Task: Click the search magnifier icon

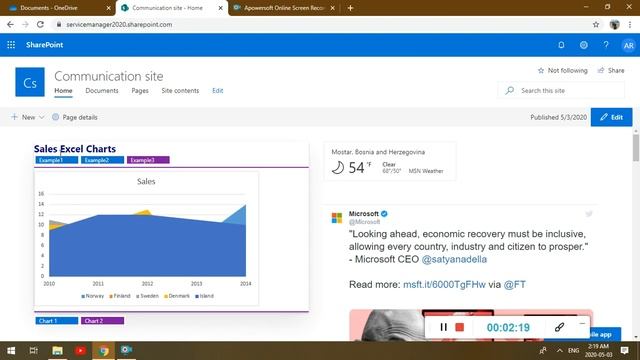Action: point(509,90)
